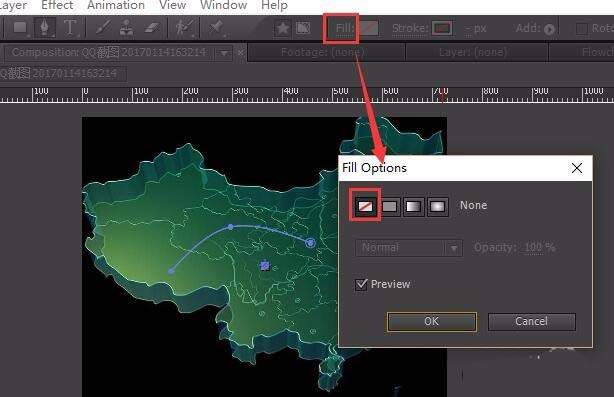The width and height of the screenshot is (614, 397).
Task: Click the Opacity 100 % value
Action: click(540, 247)
